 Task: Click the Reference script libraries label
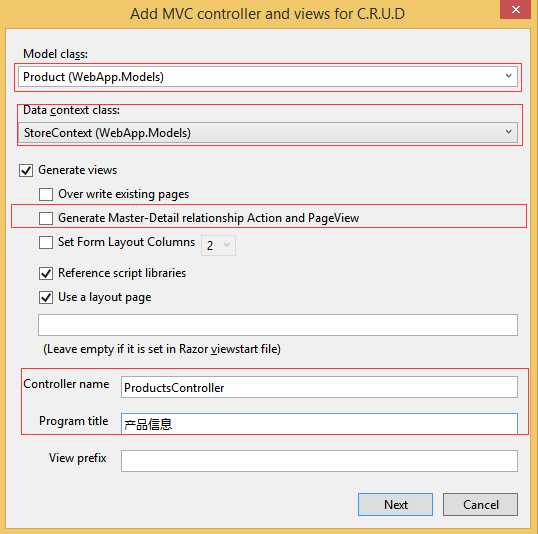coord(122,273)
